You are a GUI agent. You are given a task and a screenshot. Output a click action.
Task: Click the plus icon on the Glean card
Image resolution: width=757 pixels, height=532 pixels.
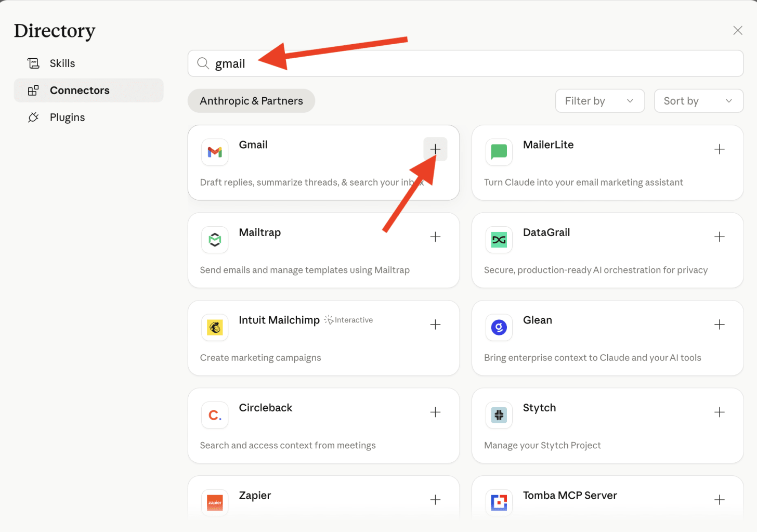click(720, 325)
